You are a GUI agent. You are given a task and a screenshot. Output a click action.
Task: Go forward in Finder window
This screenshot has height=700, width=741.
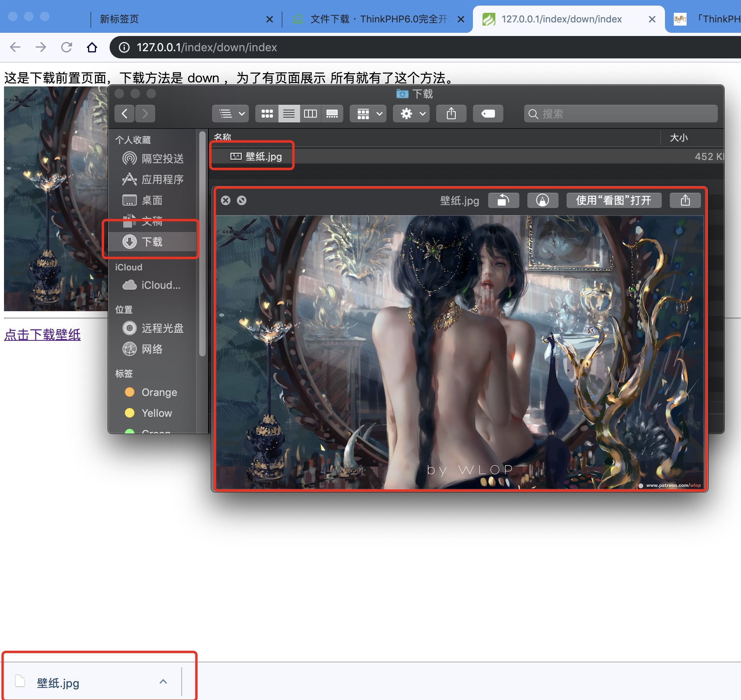145,114
